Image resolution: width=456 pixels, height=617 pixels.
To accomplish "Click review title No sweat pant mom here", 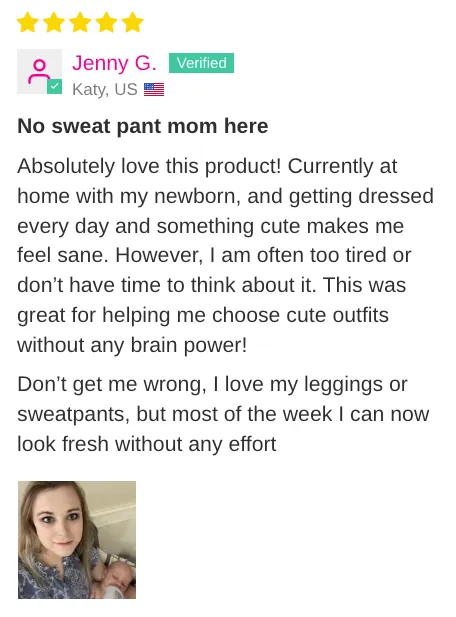I will pyautogui.click(x=143, y=126).
